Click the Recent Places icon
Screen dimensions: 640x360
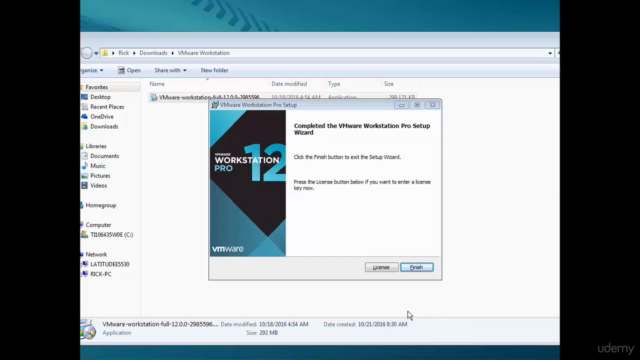pos(84,107)
